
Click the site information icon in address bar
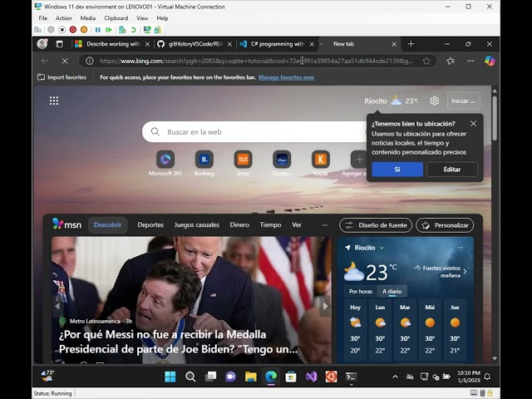89,61
